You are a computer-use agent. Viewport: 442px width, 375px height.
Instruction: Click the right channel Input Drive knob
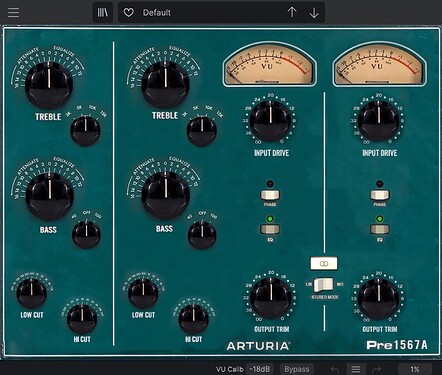379,121
